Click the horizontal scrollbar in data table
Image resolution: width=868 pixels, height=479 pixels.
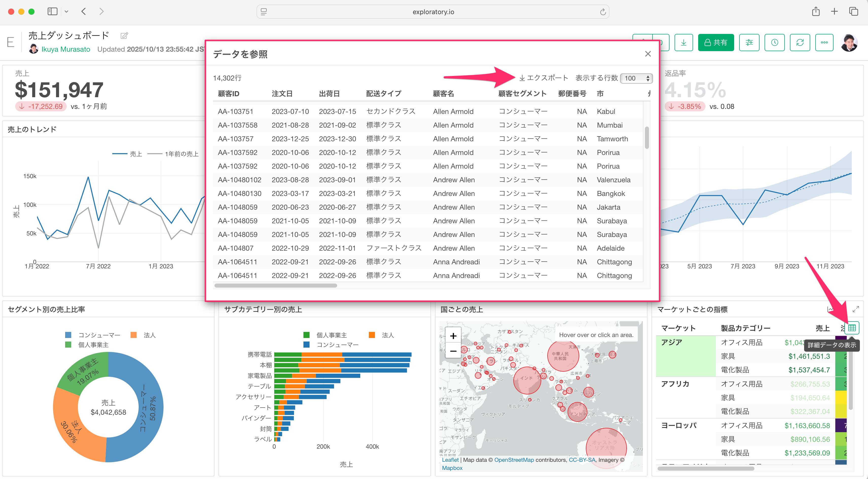click(x=276, y=285)
